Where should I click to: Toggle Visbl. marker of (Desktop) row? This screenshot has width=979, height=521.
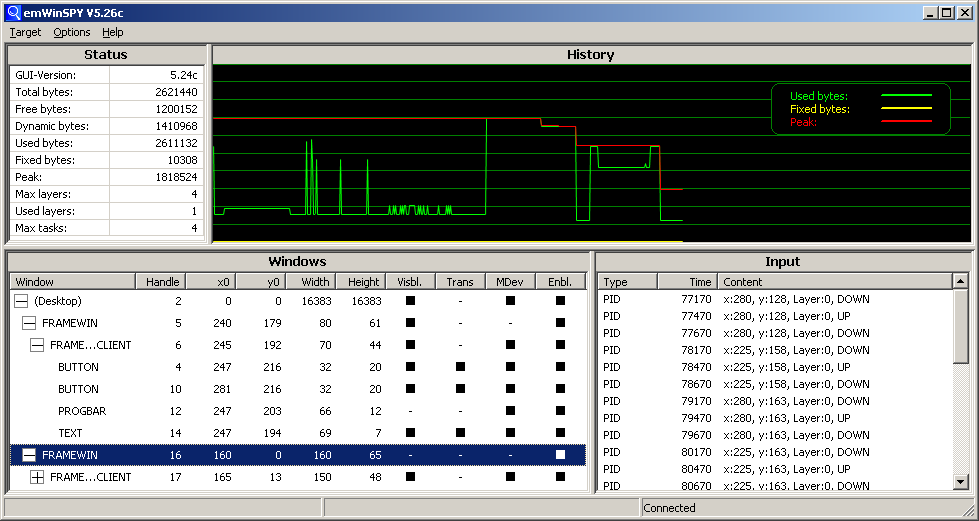410,300
